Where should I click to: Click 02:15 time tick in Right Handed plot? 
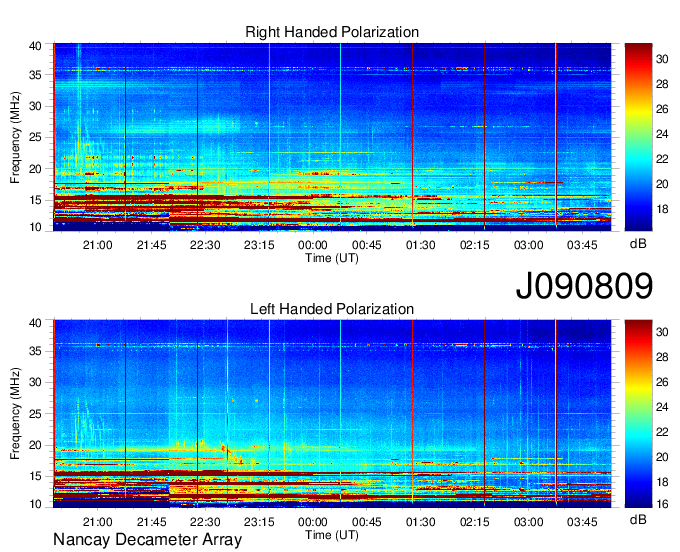(x=474, y=245)
